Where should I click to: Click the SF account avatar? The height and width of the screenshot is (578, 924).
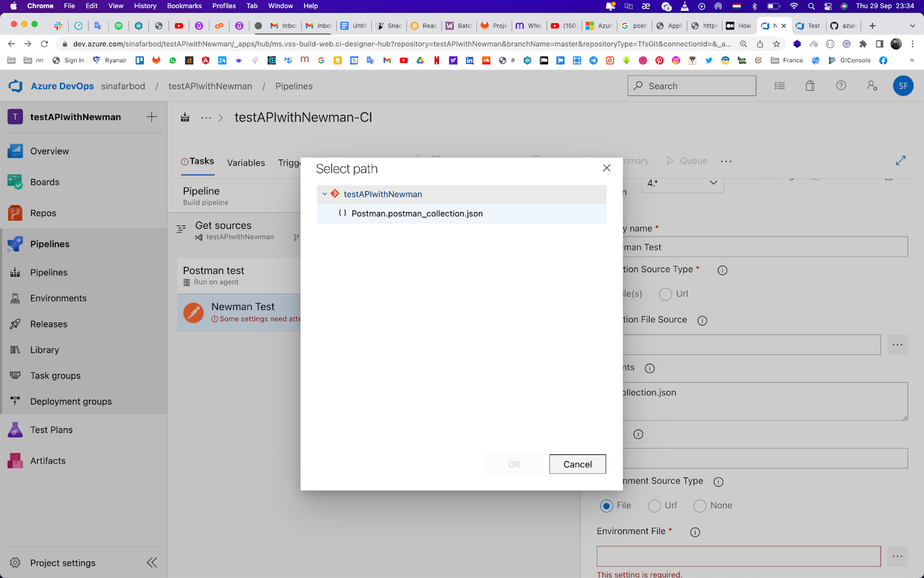point(903,86)
